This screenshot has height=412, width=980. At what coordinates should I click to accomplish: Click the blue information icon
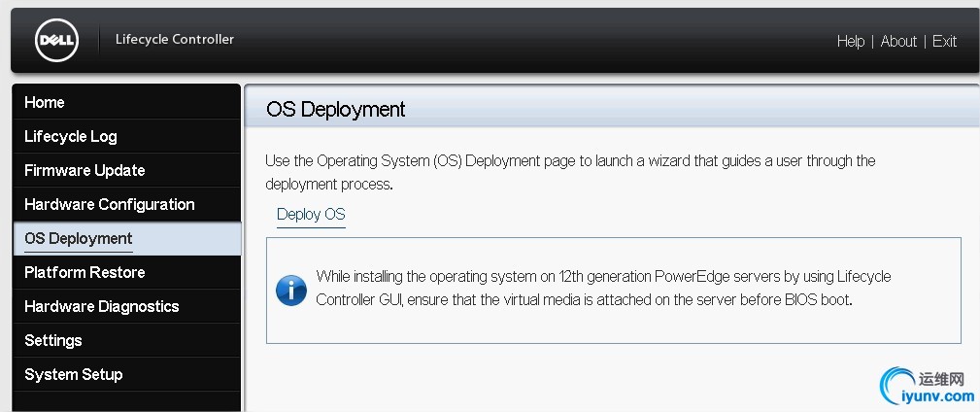(291, 291)
